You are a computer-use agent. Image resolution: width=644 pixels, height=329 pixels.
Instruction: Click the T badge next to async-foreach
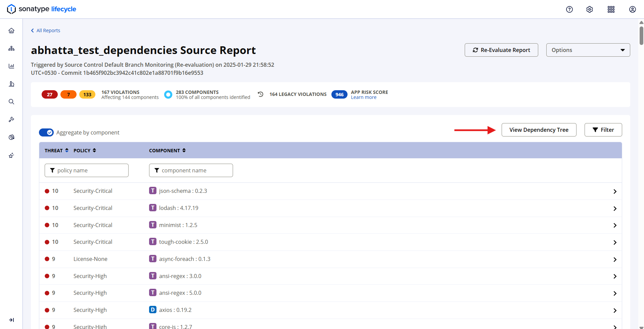153,259
